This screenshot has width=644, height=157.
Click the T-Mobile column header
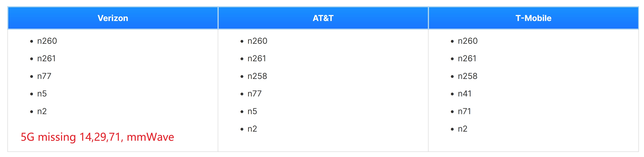533,18
